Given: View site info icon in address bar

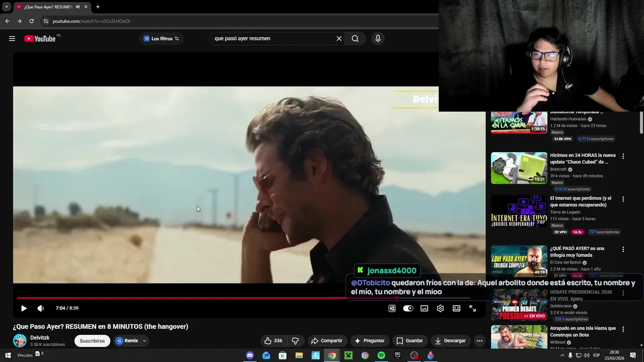Looking at the screenshot, I should click(46, 21).
